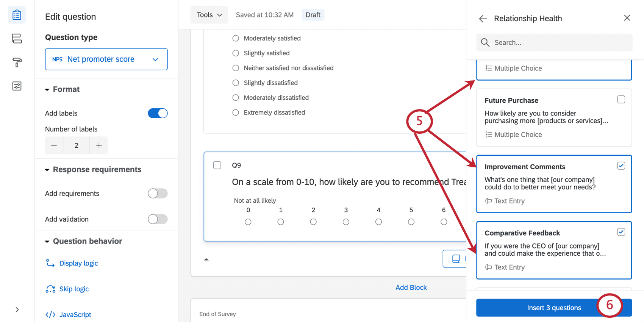Open the Display logic link
Viewport: 644px width, 322px height.
click(x=78, y=263)
